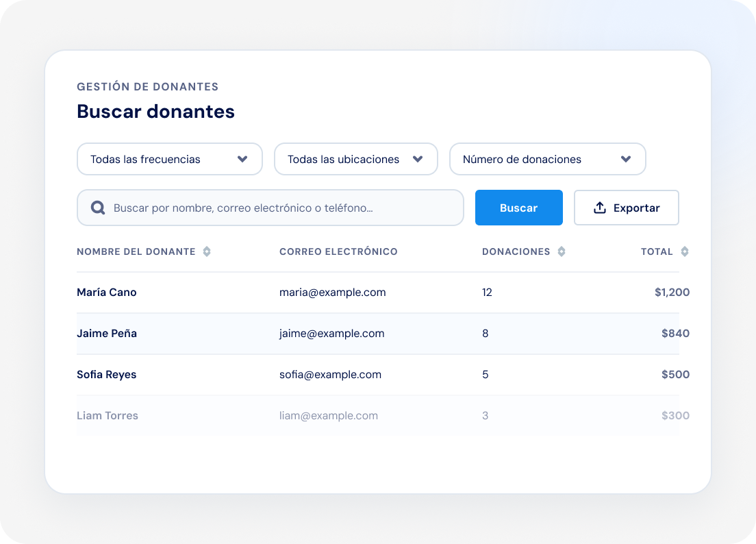Screen dimensions: 756x544
Task: Open the Todas las frecuencias dropdown
Action: 170,159
